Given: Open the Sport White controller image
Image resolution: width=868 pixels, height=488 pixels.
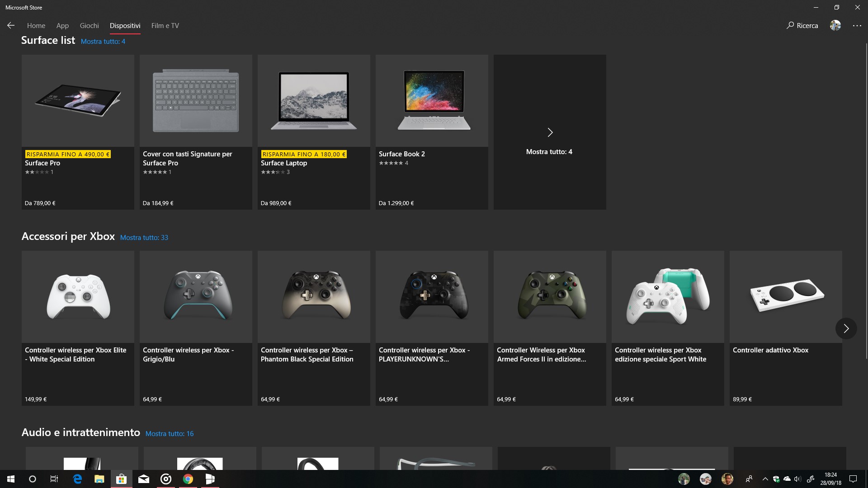Looking at the screenshot, I should tap(668, 297).
